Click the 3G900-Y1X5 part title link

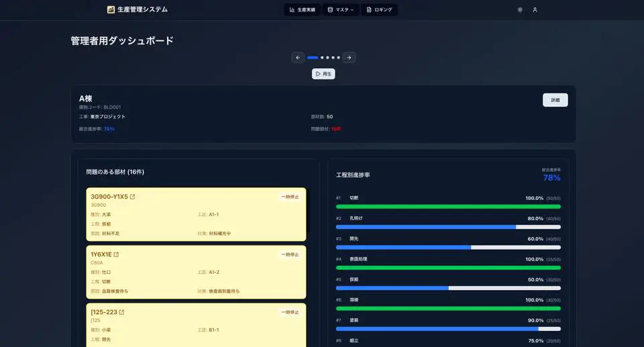tap(109, 197)
